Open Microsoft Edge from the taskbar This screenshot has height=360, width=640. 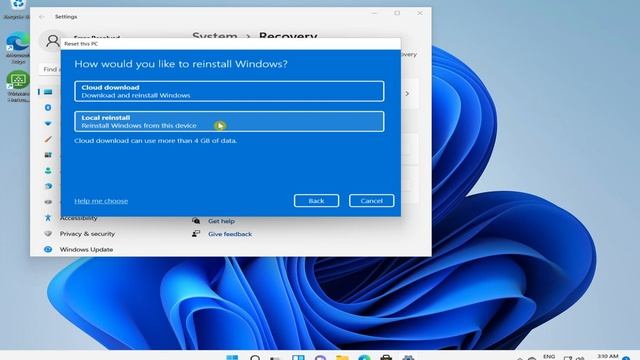[364, 358]
